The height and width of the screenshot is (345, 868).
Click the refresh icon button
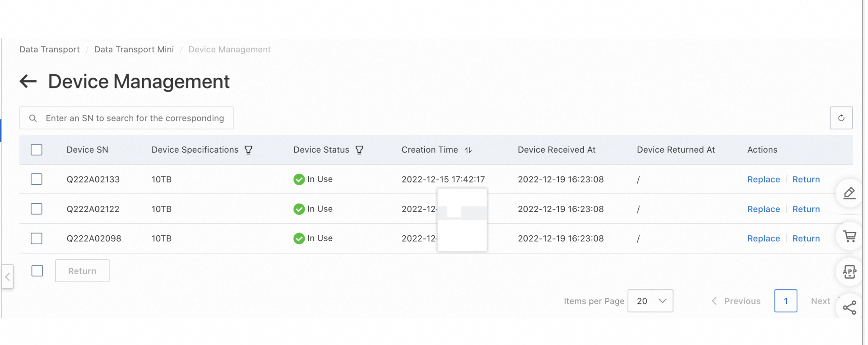click(x=841, y=118)
